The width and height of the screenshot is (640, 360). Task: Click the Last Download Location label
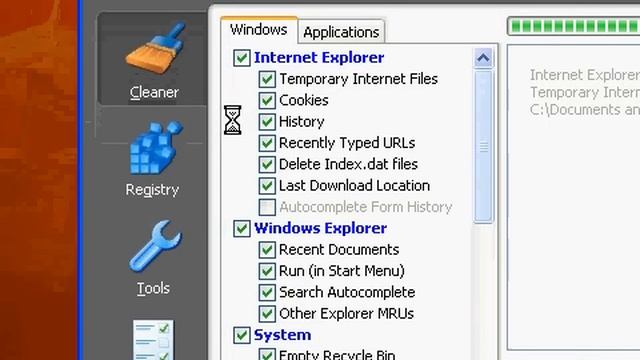(x=354, y=186)
